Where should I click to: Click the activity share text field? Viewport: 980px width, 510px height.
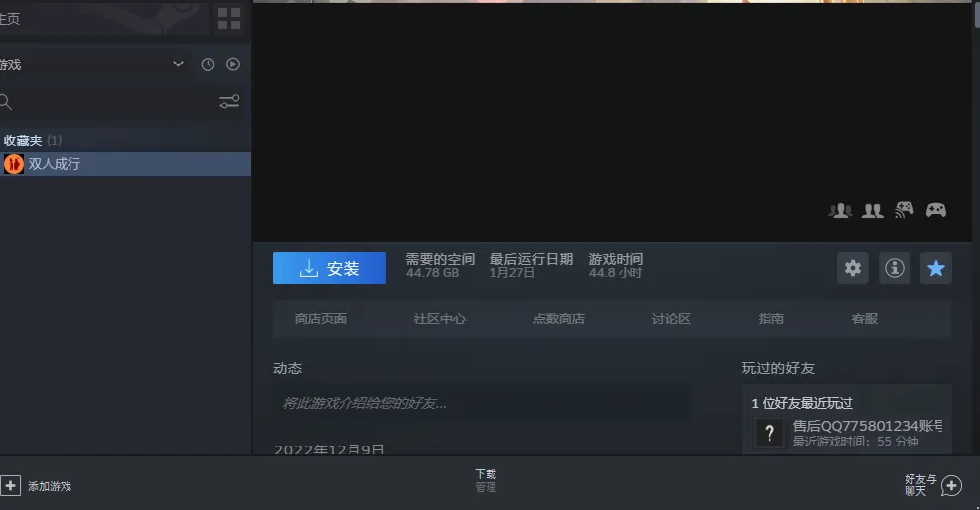coord(482,403)
